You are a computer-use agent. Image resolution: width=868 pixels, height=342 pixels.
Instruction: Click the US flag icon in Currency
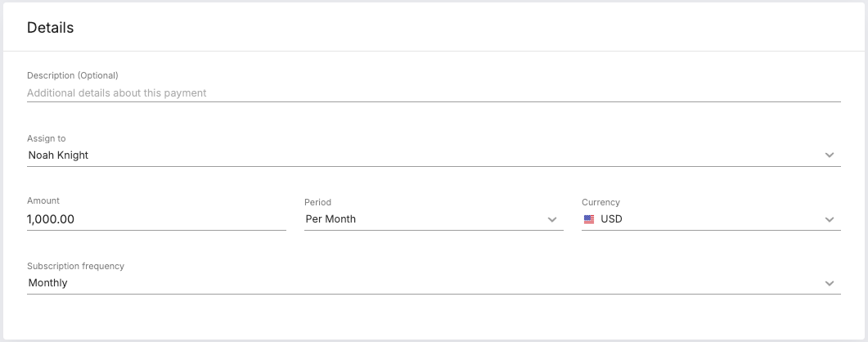coord(589,219)
